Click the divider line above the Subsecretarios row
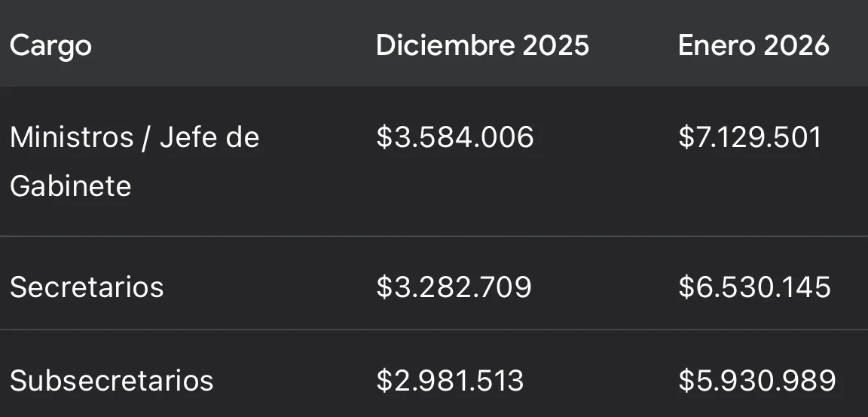This screenshot has width=868, height=417. point(434,330)
